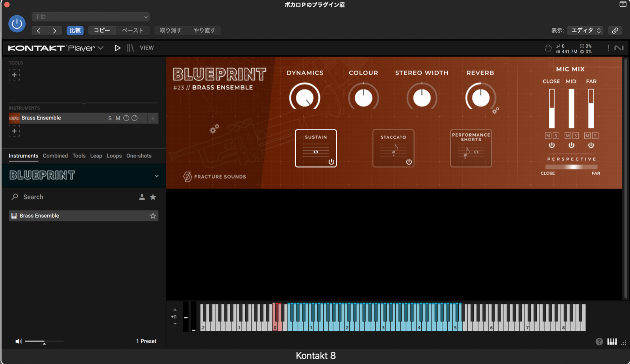This screenshot has width=630, height=364.
Task: Open the Kontakt Player logo menu
Action: [56, 48]
